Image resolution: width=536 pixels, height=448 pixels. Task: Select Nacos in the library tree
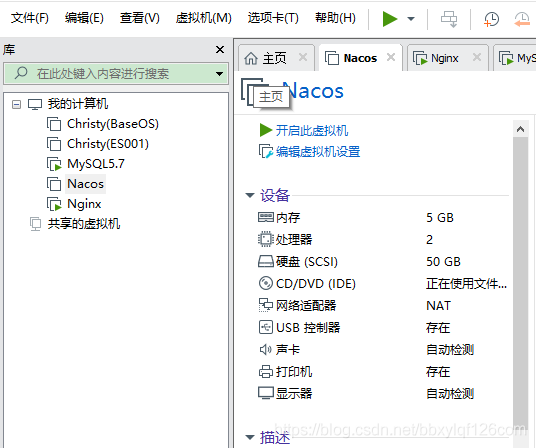(x=85, y=184)
